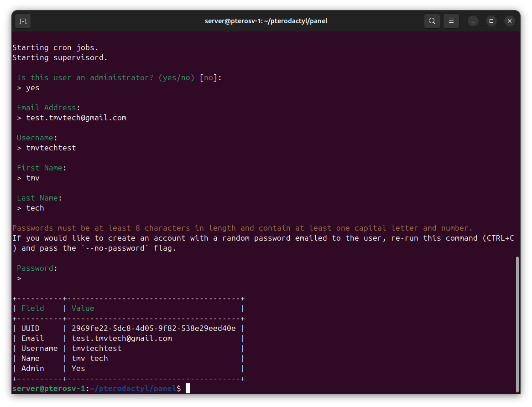Click the tab-with-plus icon top left
532x407 pixels.
pyautogui.click(x=23, y=21)
